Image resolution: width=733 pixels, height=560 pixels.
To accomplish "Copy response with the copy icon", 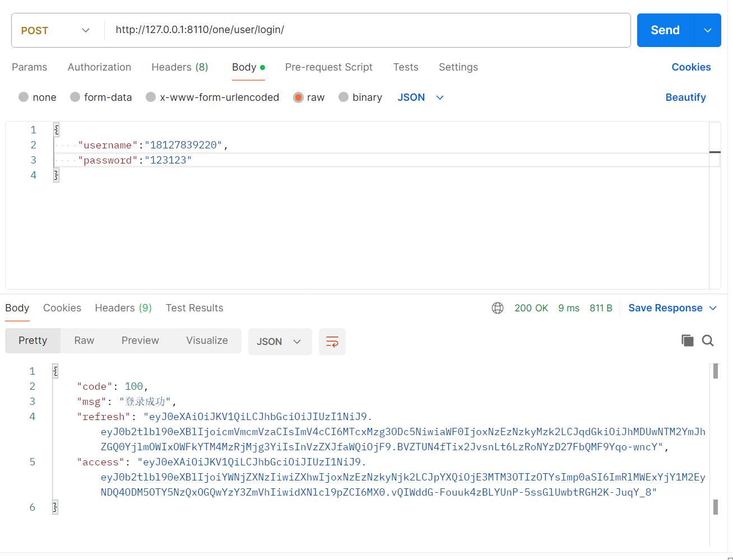I will coord(688,340).
